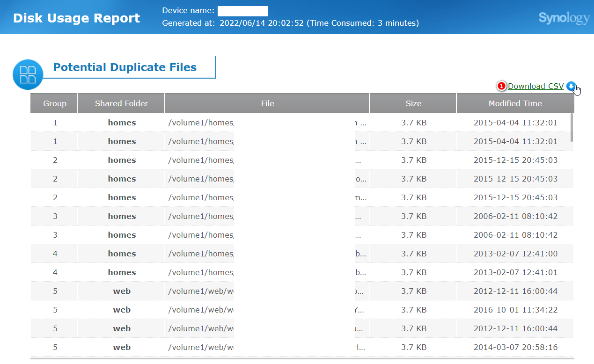Open the Download CSV link

(536, 86)
